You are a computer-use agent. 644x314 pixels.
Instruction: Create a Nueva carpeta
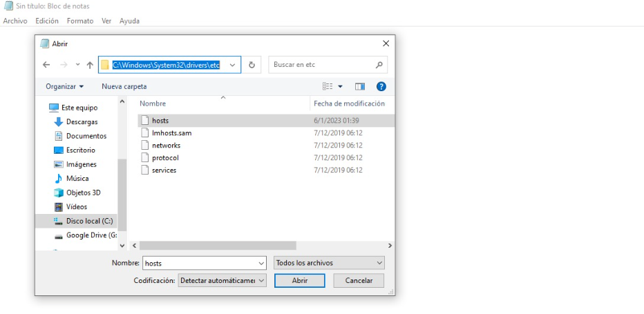[124, 86]
